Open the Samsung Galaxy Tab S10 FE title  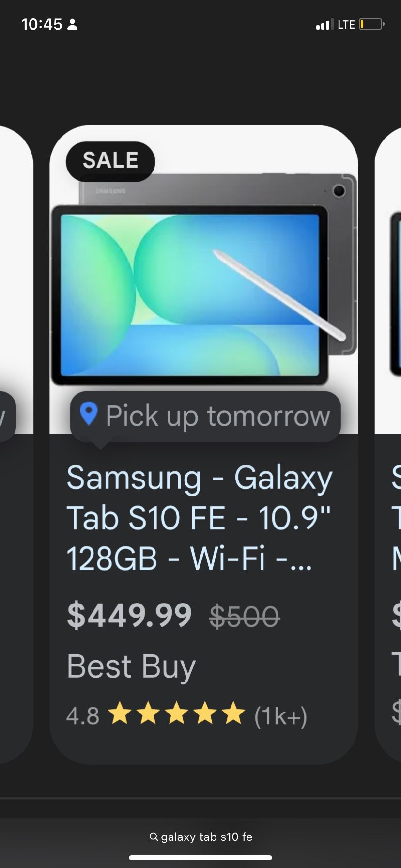tap(199, 517)
